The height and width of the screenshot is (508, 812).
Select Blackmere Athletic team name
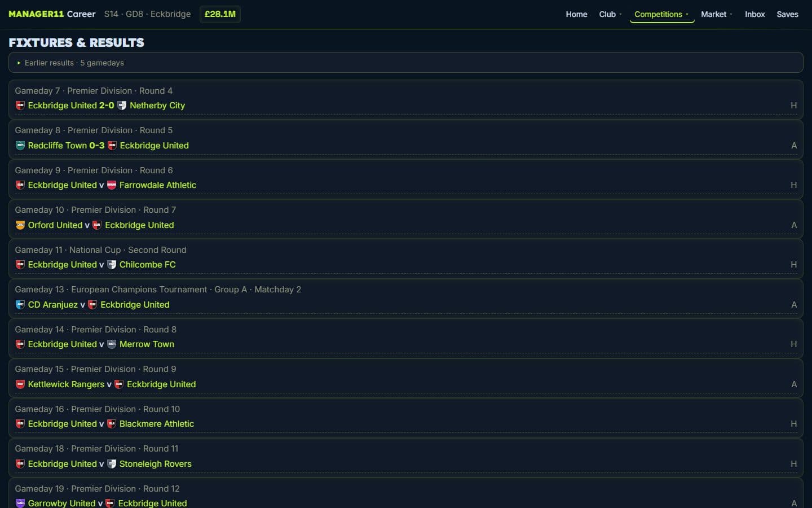157,424
